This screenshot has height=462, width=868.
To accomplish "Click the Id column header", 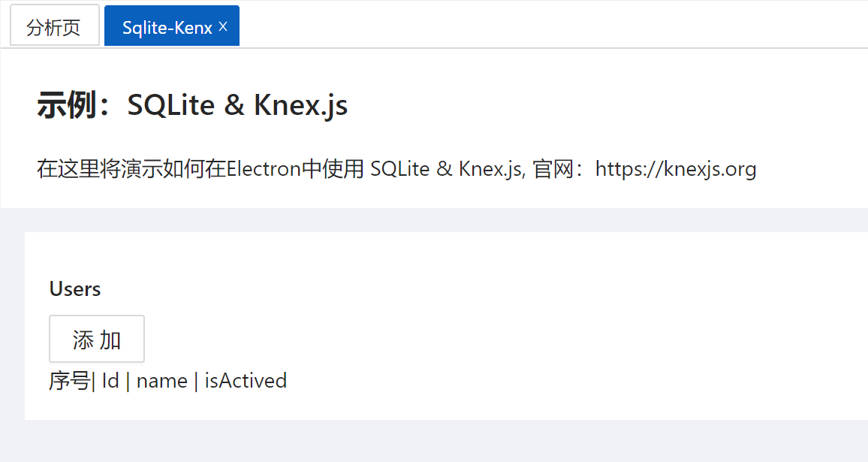I will tap(110, 381).
